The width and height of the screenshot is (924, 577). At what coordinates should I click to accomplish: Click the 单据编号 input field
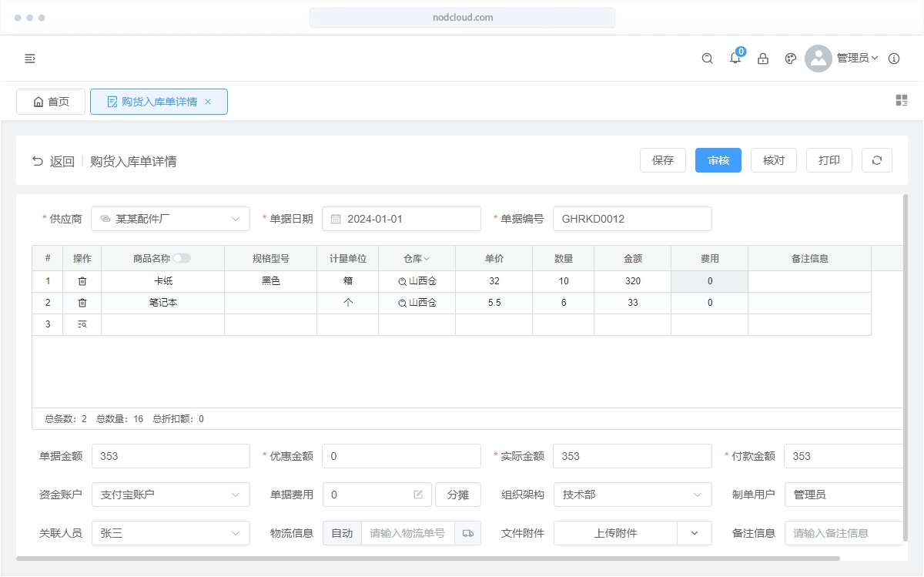(631, 219)
